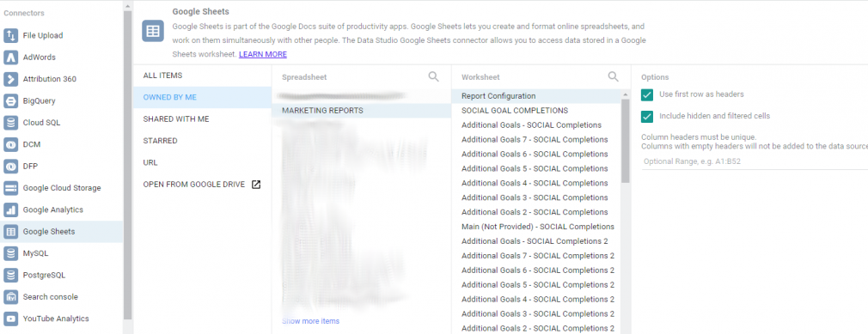Click the BigQuery connector icon
This screenshot has width=868, height=334.
tap(10, 101)
